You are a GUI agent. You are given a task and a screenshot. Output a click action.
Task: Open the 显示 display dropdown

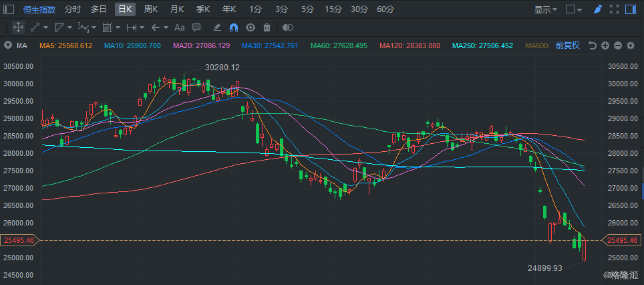tap(546, 9)
